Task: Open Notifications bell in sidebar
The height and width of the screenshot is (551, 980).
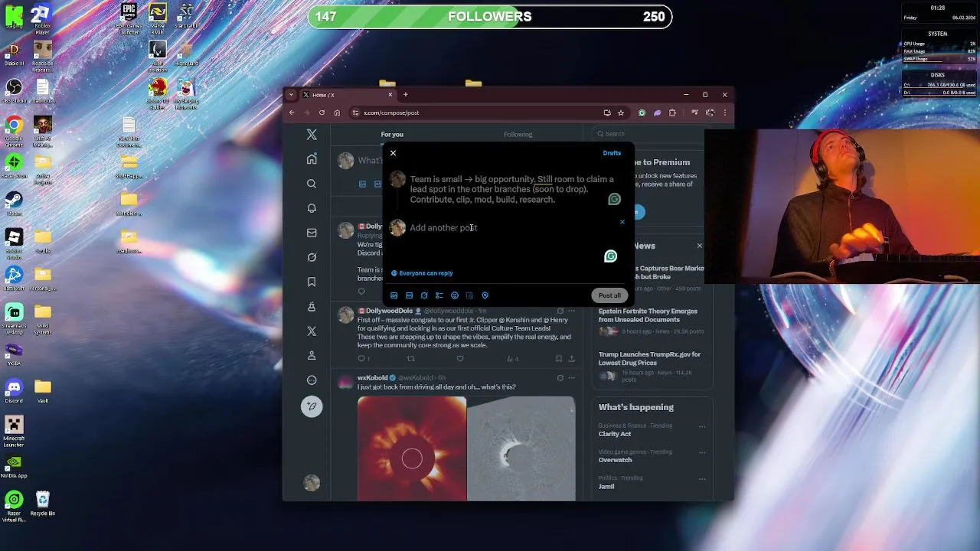Action: pyautogui.click(x=312, y=208)
